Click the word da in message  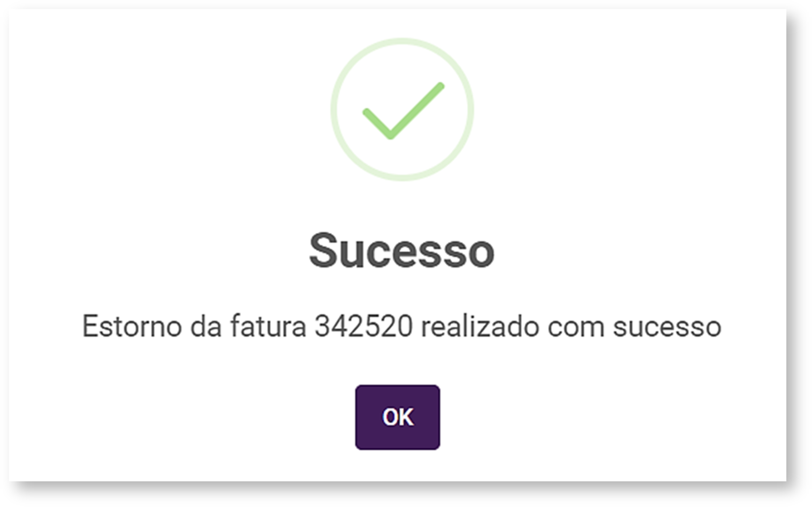pyautogui.click(x=206, y=326)
